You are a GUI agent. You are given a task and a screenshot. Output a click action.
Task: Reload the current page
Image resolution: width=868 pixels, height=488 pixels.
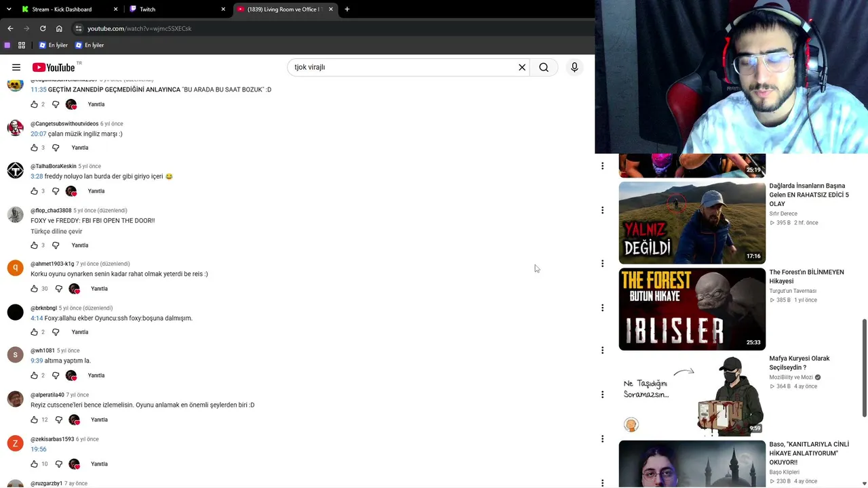[x=43, y=28]
